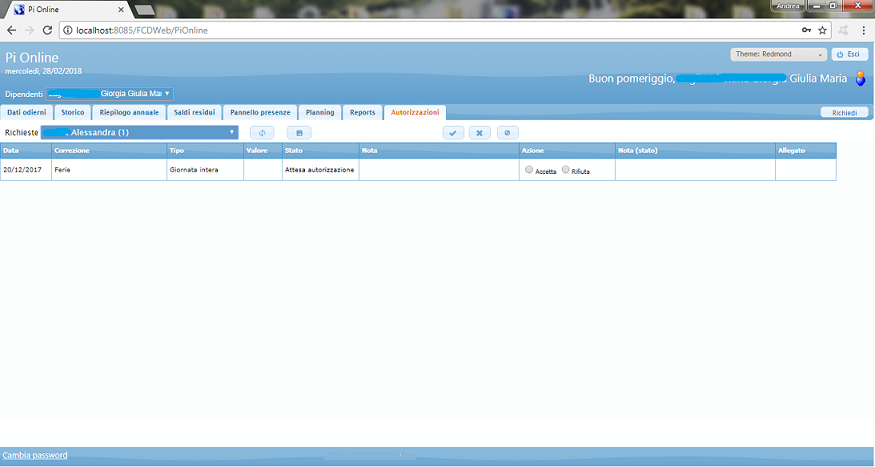Click the save icon button

(x=299, y=132)
